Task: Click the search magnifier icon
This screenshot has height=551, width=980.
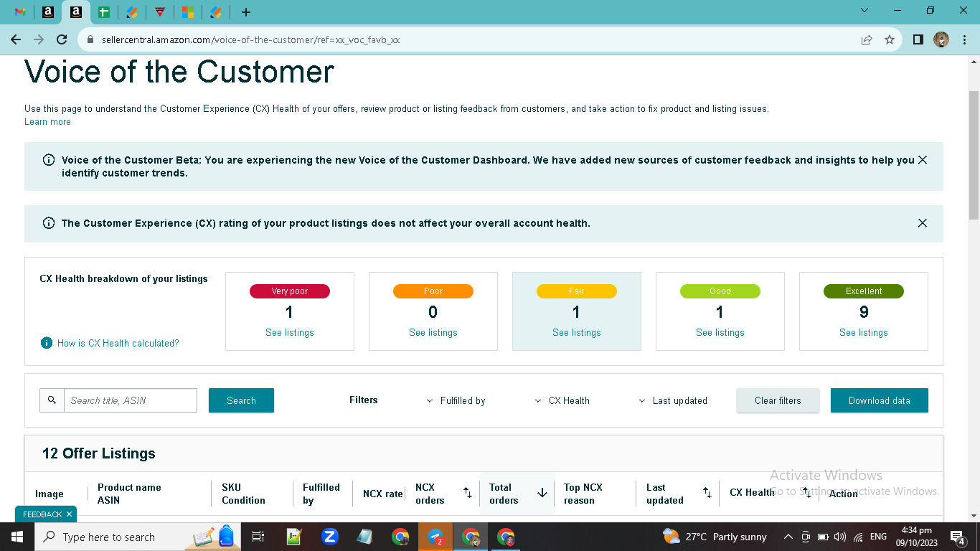Action: pos(52,400)
